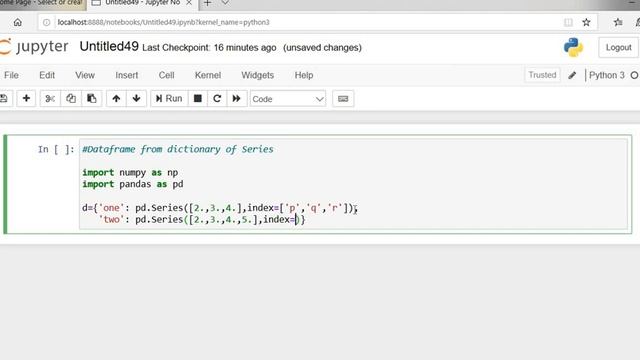Open the command palette keyboard icon
Image resolution: width=640 pixels, height=360 pixels.
pyautogui.click(x=343, y=99)
